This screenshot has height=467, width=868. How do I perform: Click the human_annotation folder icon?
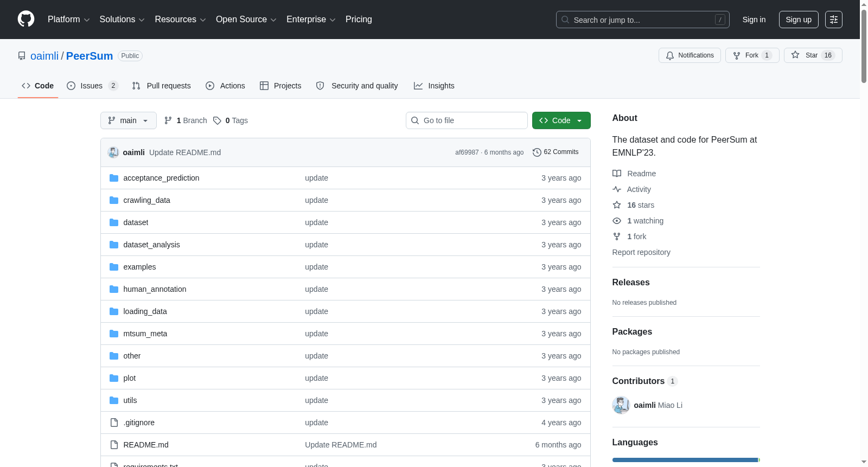[114, 289]
